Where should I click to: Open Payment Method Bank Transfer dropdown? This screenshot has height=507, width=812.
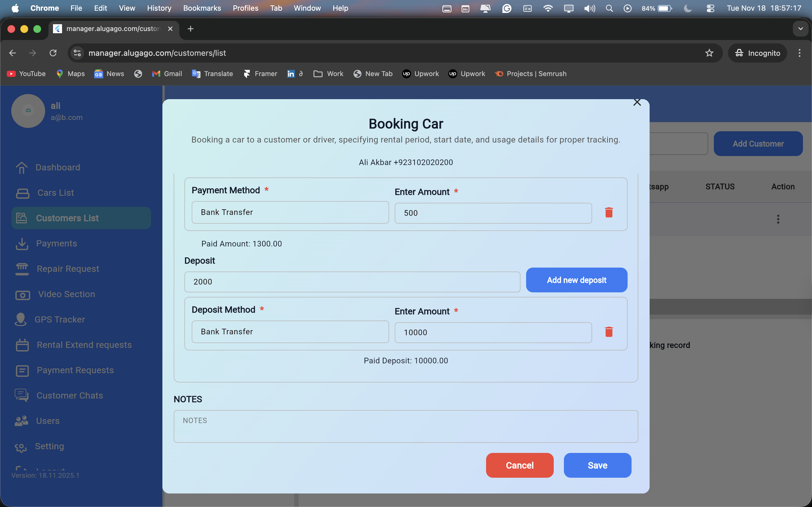290,212
